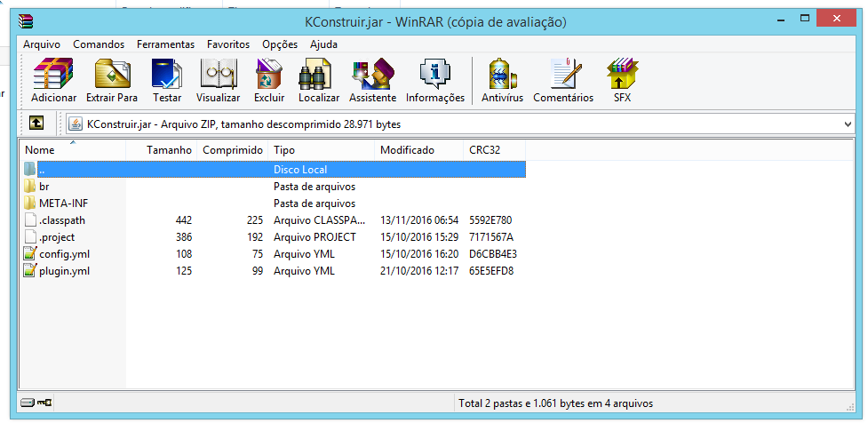Image resolution: width=868 pixels, height=423 pixels.
Task: Select the 'br' folder name
Action: click(44, 187)
